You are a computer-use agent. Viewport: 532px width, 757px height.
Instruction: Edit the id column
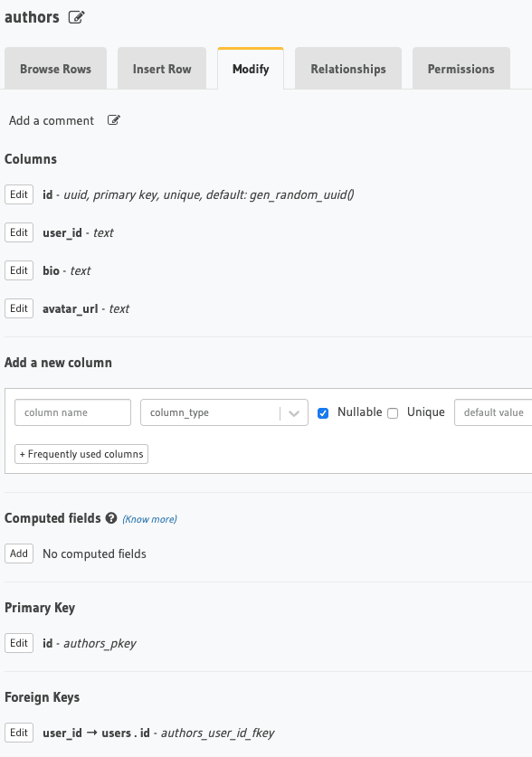tap(19, 194)
